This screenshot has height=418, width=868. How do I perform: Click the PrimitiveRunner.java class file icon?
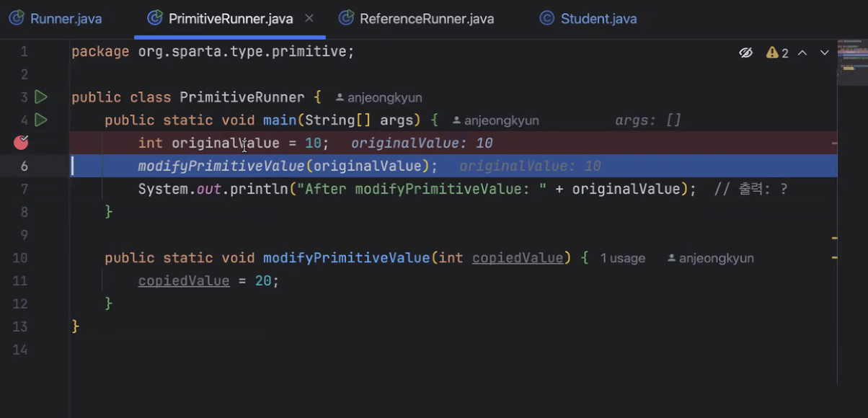pyautogui.click(x=154, y=19)
